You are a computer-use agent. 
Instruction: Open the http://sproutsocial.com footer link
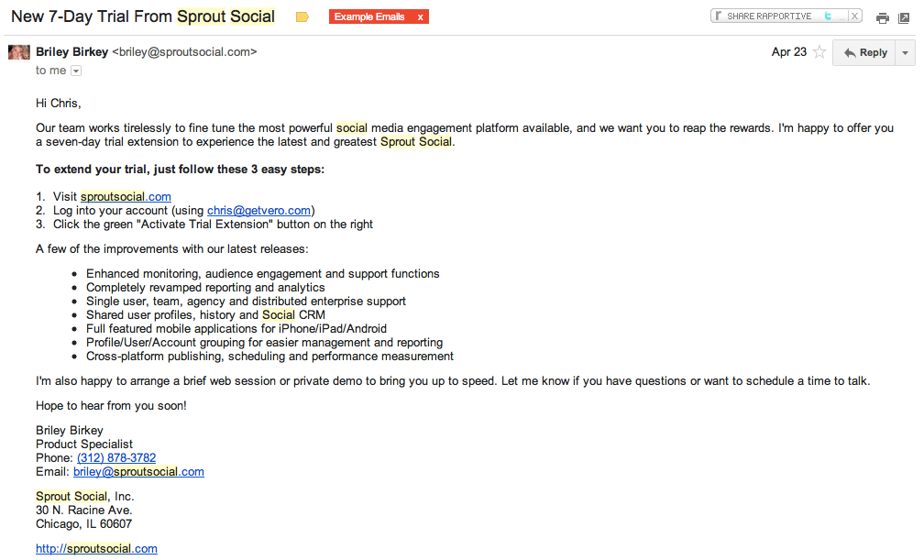96,548
